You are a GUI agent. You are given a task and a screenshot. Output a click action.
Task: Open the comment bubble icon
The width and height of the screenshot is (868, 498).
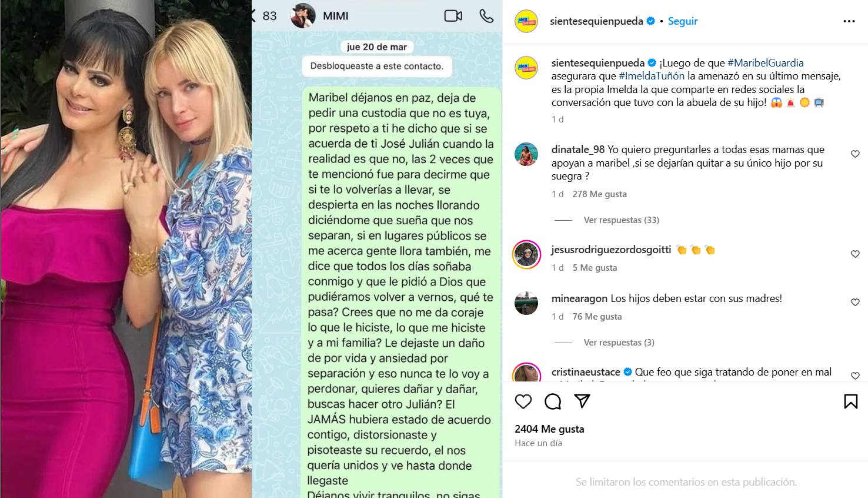click(553, 401)
